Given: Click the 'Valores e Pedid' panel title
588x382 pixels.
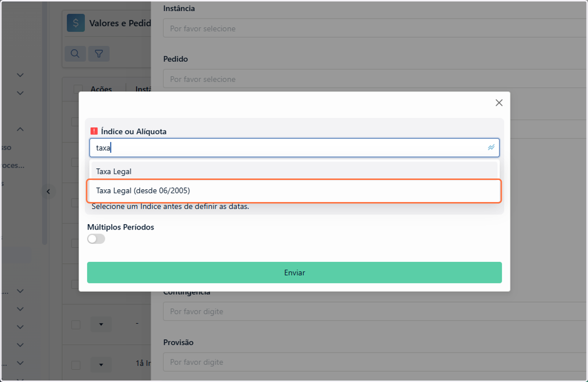Looking at the screenshot, I should [120, 23].
